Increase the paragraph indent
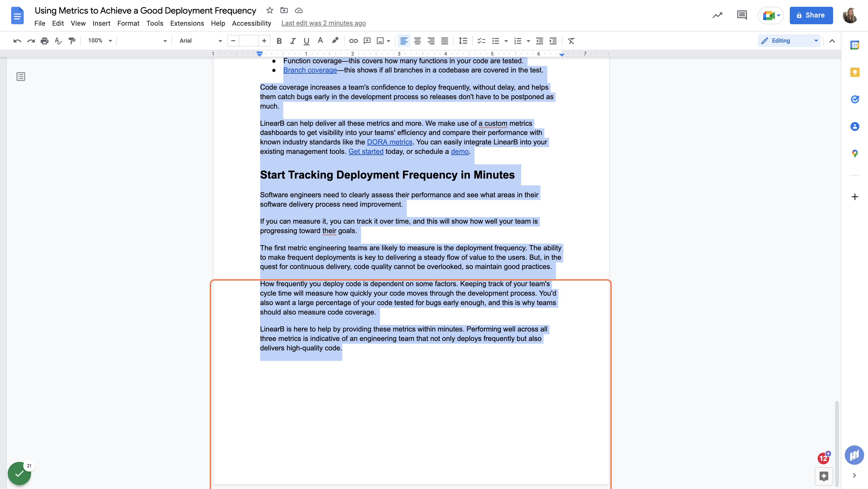This screenshot has width=868, height=489. tap(553, 41)
